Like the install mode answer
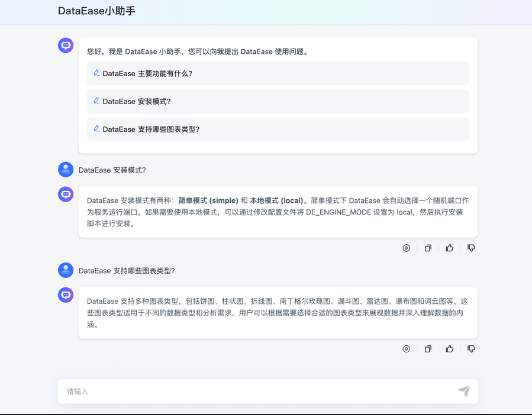The height and width of the screenshot is (415, 532). point(450,248)
